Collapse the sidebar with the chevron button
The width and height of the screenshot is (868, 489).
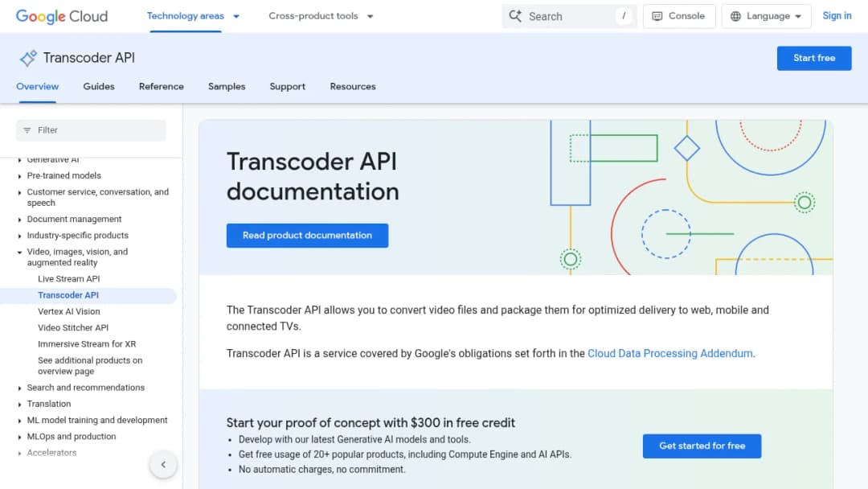(163, 465)
